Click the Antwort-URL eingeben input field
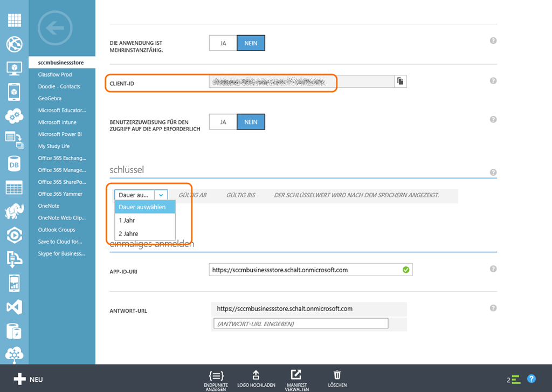Viewport: 552px width, 392px height. [x=301, y=324]
